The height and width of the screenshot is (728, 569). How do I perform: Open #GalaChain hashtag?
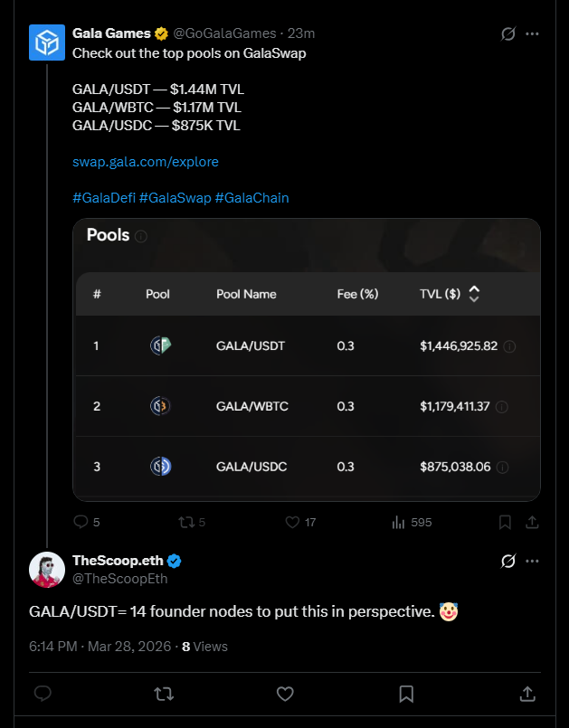click(251, 198)
